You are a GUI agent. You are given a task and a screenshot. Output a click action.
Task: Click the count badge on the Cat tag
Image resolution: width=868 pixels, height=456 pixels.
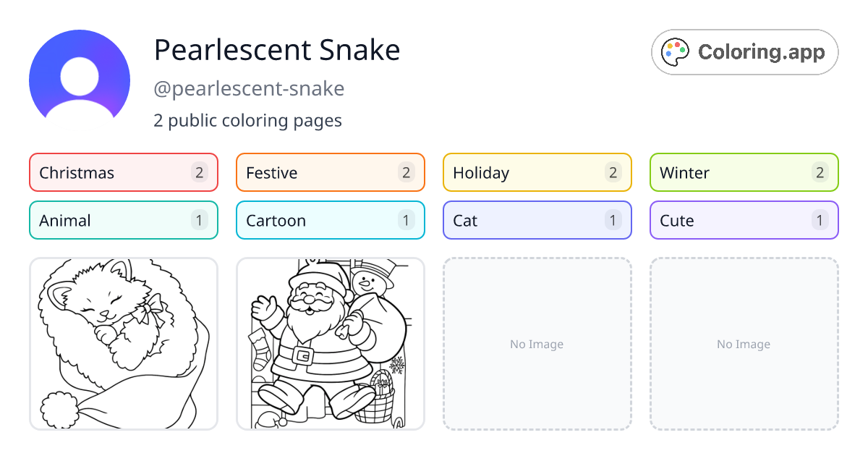pyautogui.click(x=613, y=220)
